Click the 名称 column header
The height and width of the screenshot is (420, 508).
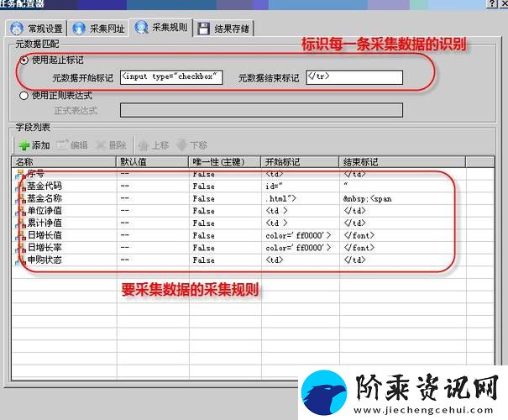(x=64, y=162)
